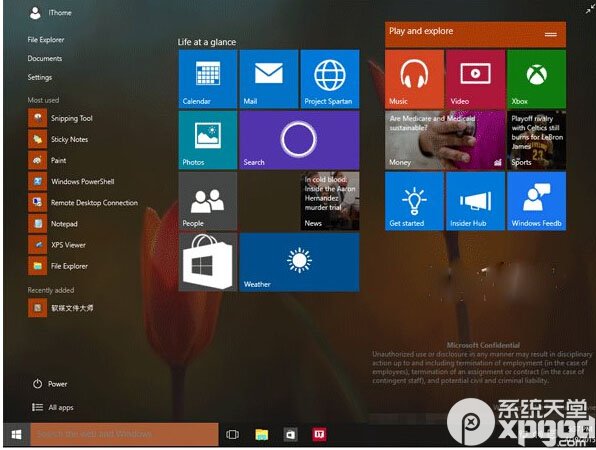Viewport: 596px width, 450px height.
Task: Click the Windows Start button
Action: [x=16, y=434]
